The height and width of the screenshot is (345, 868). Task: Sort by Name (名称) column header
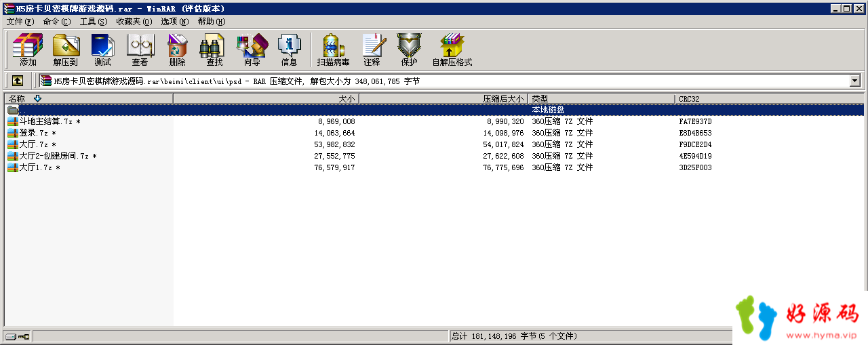click(x=88, y=99)
